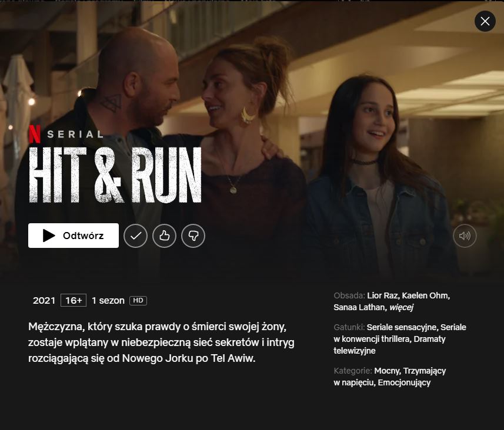The image size is (504, 430).
Task: Open cast member Lior Raz link
Action: (382, 295)
